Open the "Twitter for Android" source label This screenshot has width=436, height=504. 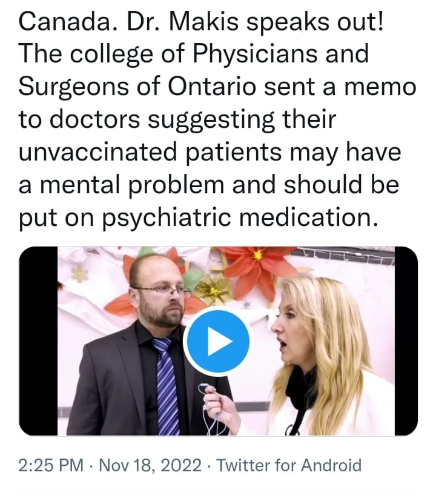pos(289,465)
